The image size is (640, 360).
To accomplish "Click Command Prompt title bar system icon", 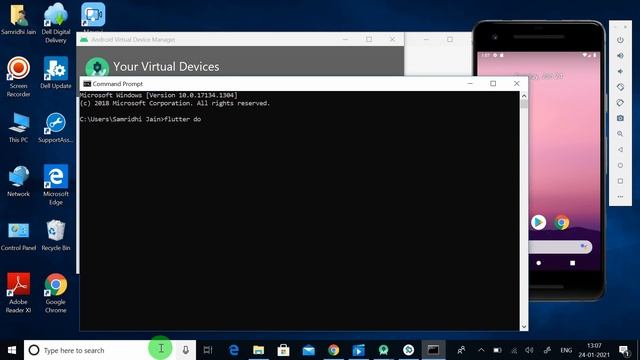I will pyautogui.click(x=87, y=84).
